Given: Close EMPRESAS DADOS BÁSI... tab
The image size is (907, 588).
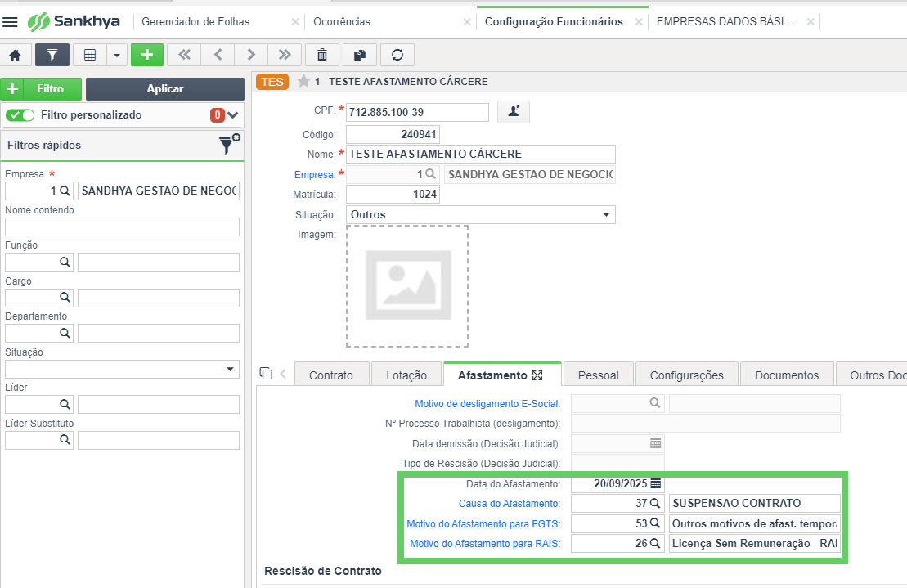Looking at the screenshot, I should 810,22.
